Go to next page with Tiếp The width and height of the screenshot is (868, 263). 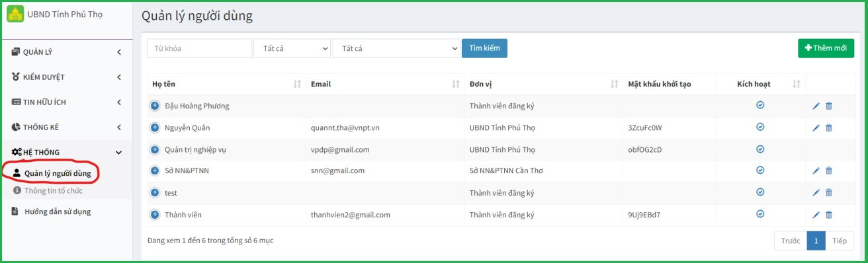click(x=840, y=241)
